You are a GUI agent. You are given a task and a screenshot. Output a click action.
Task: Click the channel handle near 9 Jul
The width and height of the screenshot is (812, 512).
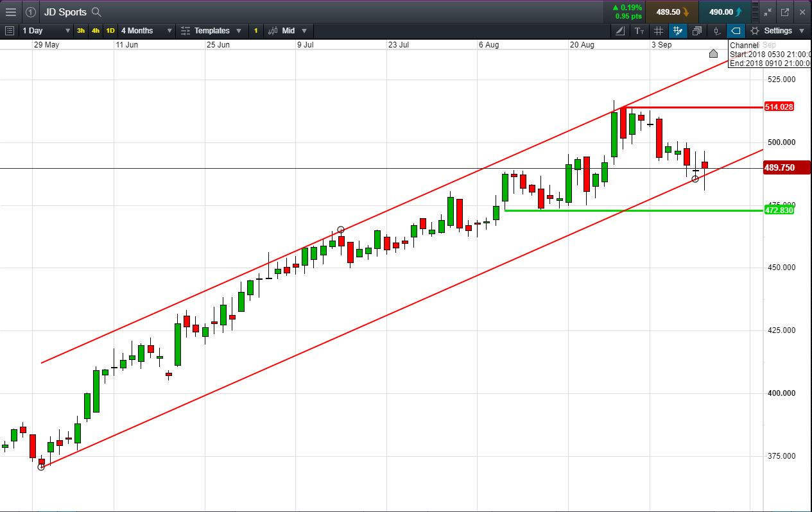click(x=341, y=230)
